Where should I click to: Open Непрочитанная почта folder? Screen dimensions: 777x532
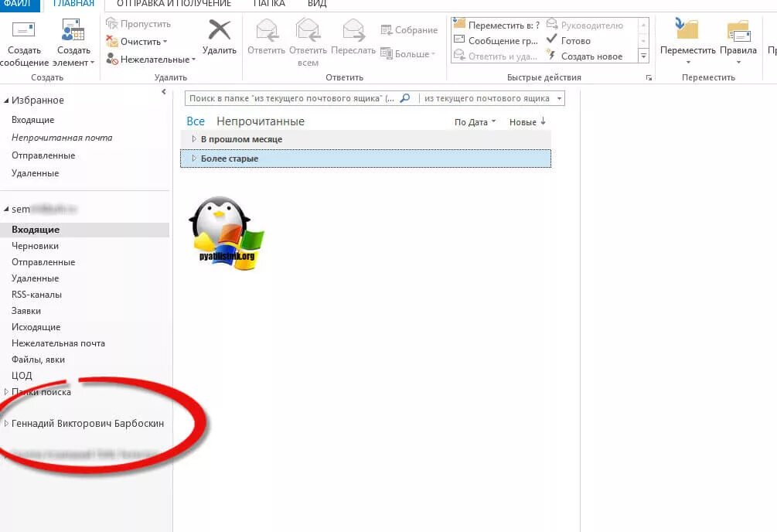coord(62,138)
